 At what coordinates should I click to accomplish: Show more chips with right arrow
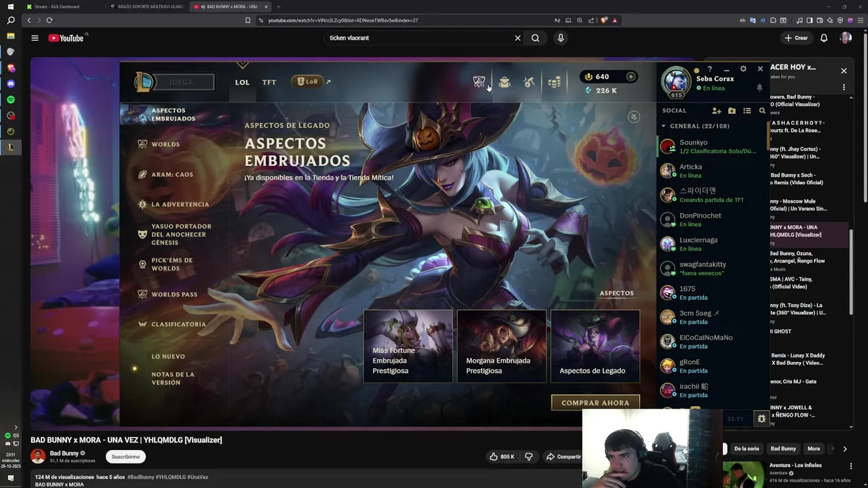pos(844,449)
